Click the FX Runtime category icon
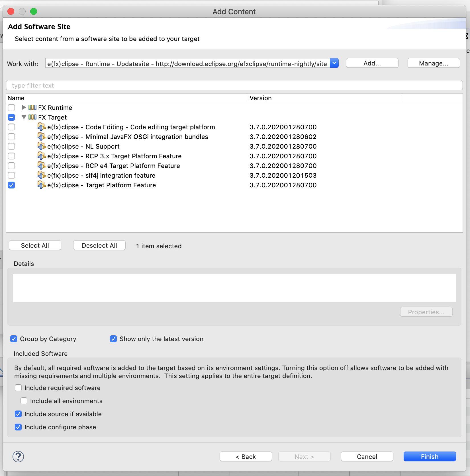Image resolution: width=470 pixels, height=476 pixels. point(32,108)
